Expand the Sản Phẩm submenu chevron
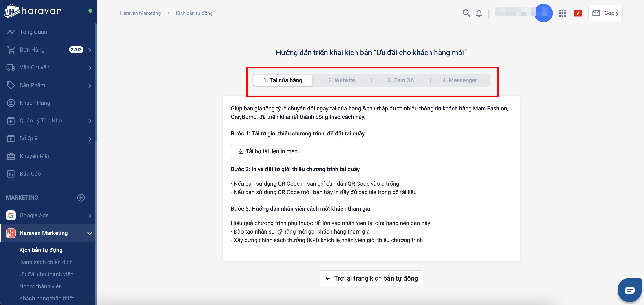 point(90,85)
